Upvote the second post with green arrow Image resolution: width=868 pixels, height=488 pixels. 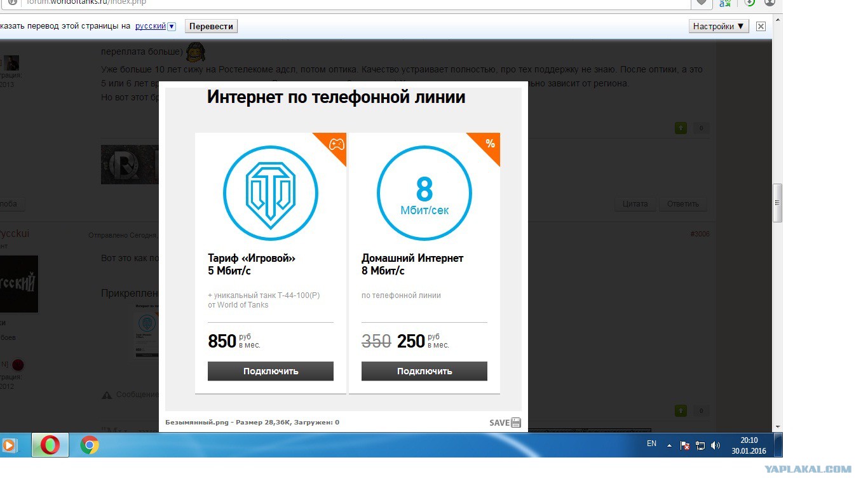(681, 411)
